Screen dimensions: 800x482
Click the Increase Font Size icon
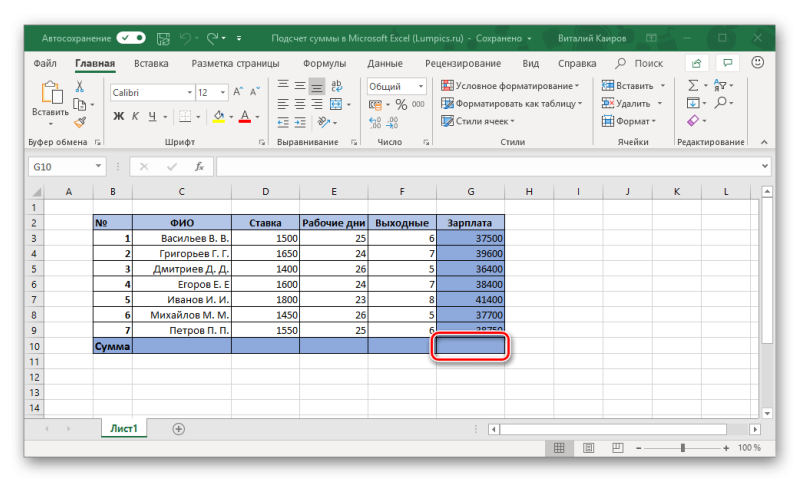[x=238, y=92]
